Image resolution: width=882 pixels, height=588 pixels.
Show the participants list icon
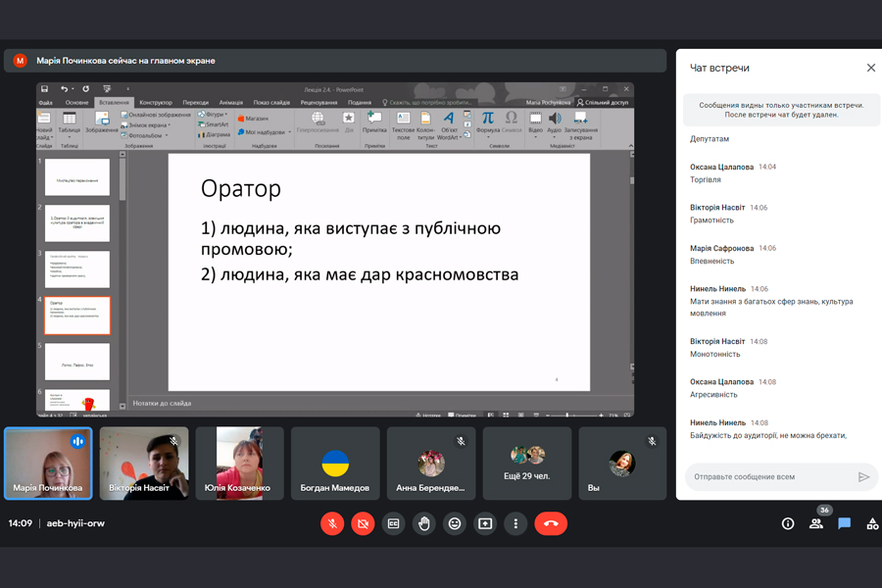(815, 523)
